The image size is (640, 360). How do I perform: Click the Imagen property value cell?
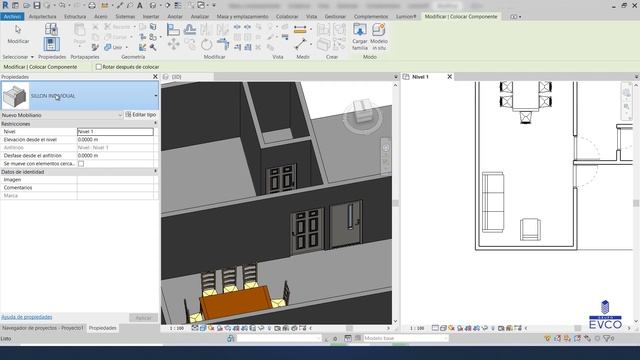click(x=116, y=180)
